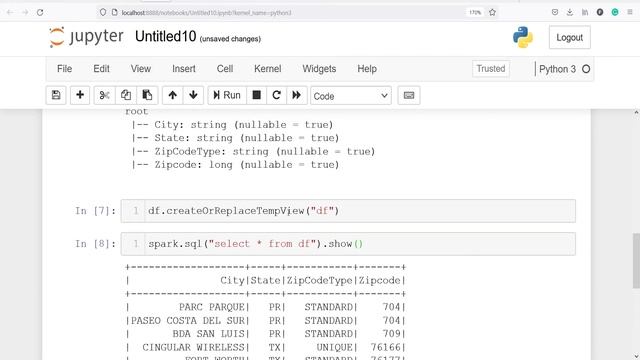The width and height of the screenshot is (640, 360).
Task: Click the ZipCodeType schema line
Action: pyautogui.click(x=253, y=152)
